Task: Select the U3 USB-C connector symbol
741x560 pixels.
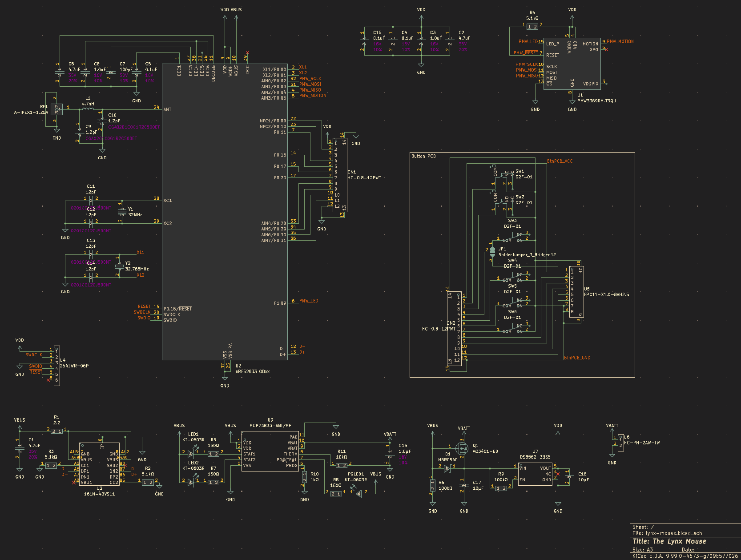Action: click(99, 464)
